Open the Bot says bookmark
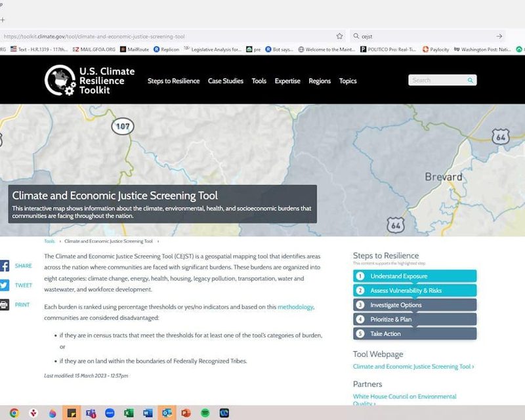 [280, 49]
